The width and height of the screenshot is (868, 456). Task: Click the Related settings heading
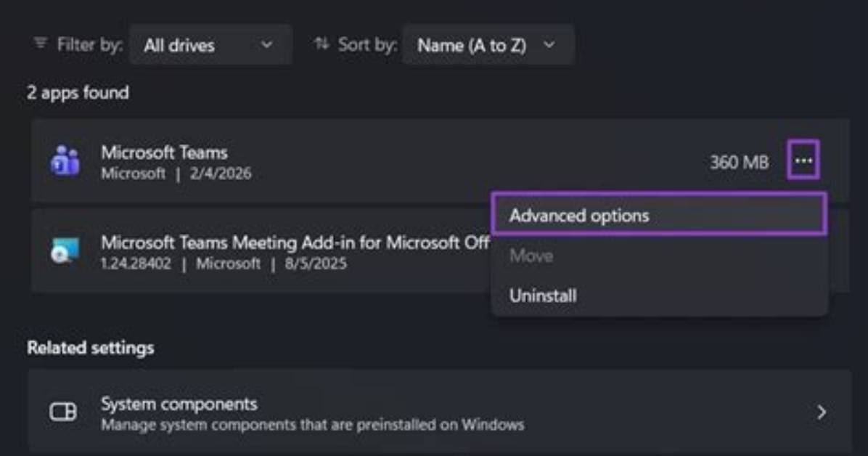click(91, 348)
